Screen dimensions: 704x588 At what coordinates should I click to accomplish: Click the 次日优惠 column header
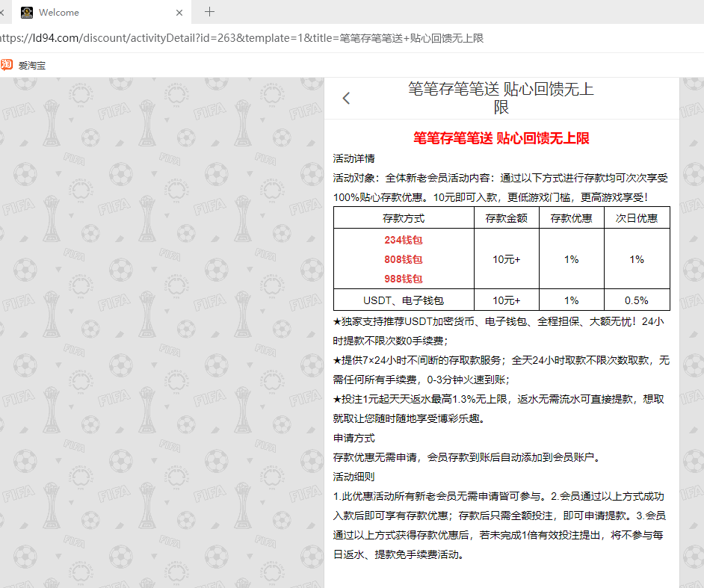[x=637, y=218]
